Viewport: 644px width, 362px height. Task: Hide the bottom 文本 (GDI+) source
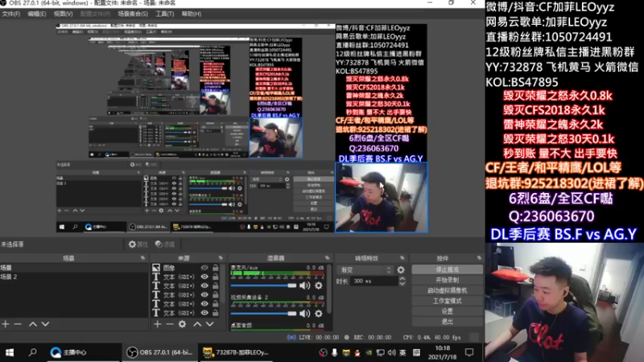[x=204, y=313]
